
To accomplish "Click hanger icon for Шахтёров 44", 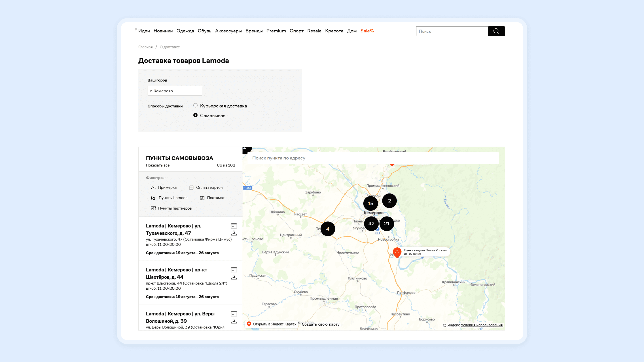I will point(234,277).
